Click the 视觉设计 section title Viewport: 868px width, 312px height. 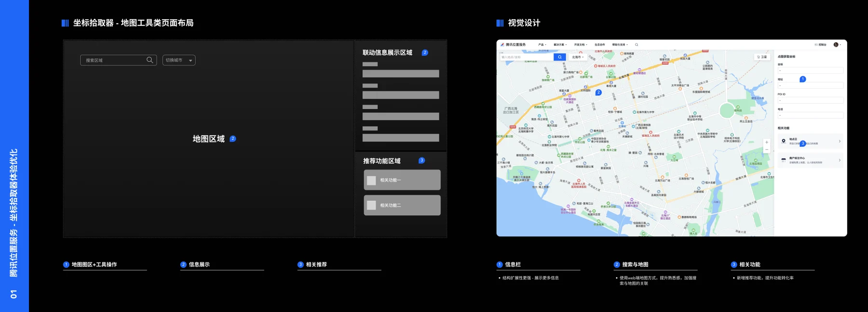(524, 23)
